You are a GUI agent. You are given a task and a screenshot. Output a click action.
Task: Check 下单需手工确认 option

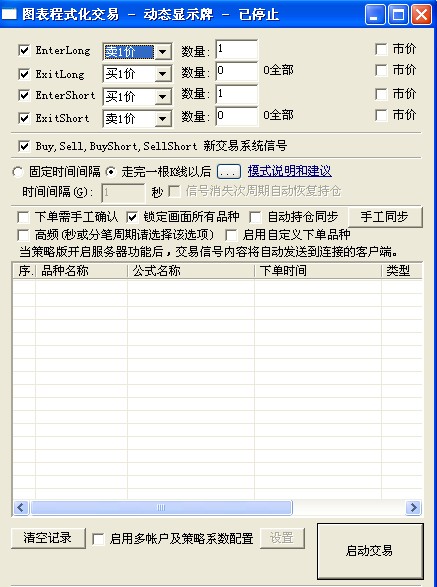pyautogui.click(x=23, y=217)
